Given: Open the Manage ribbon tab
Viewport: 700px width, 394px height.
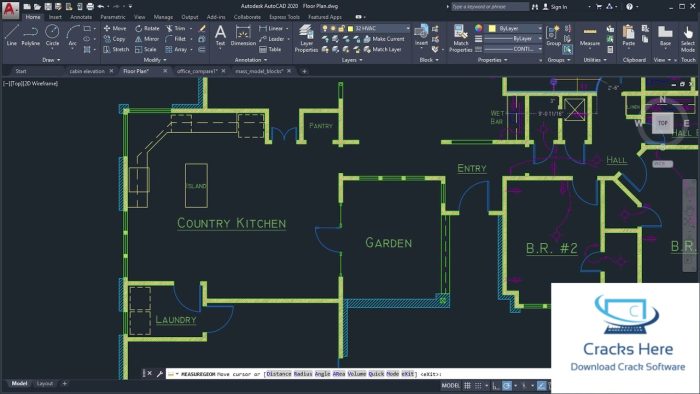Looking at the screenshot, I should [x=163, y=17].
